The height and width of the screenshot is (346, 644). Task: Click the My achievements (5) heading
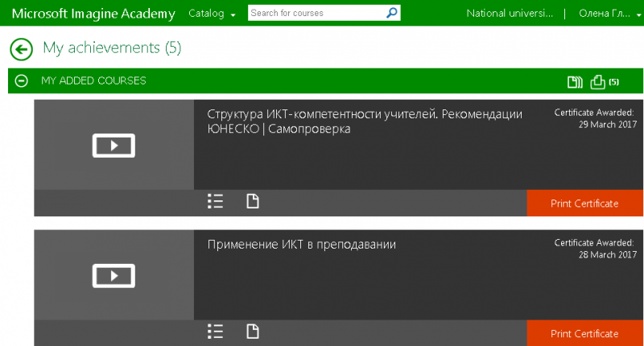click(112, 48)
